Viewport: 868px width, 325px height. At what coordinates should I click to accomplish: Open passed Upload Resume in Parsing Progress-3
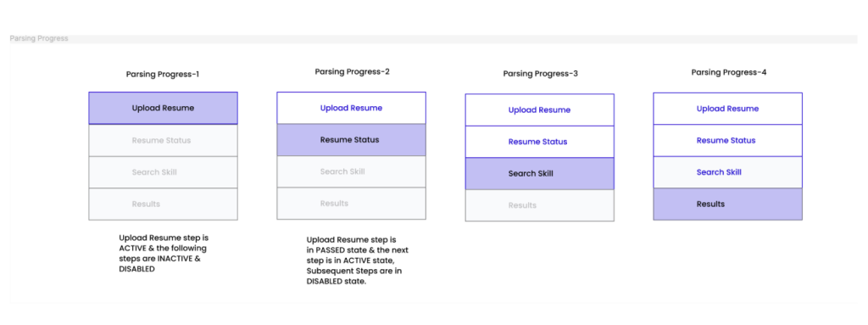tap(539, 109)
